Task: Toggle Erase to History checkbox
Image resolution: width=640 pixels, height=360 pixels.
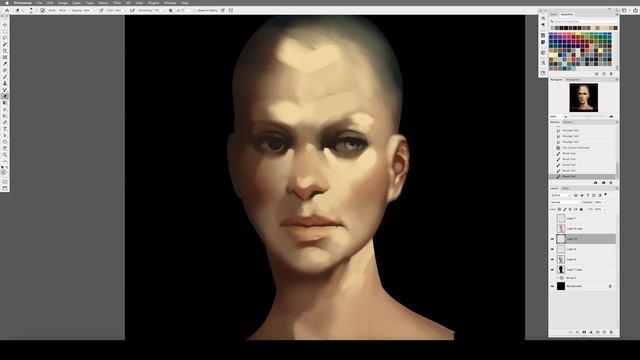Action: coord(195,10)
